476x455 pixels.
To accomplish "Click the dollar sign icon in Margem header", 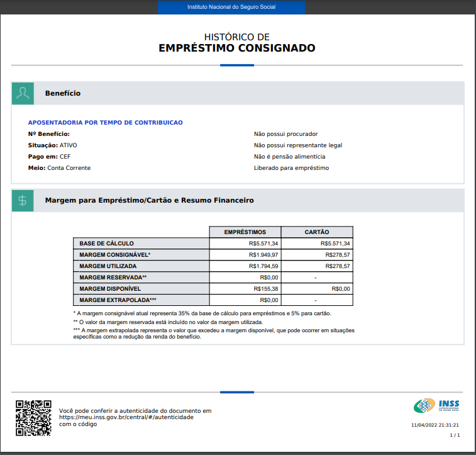I will click(x=23, y=201).
